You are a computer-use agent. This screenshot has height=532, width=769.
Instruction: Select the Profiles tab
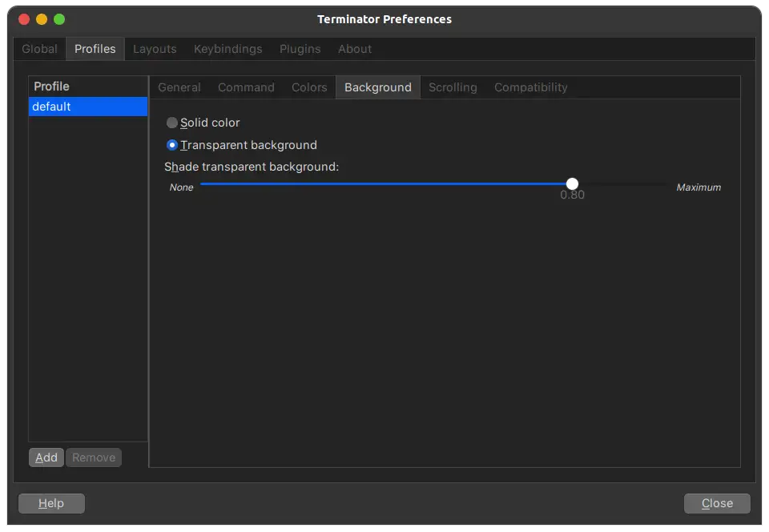(95, 49)
